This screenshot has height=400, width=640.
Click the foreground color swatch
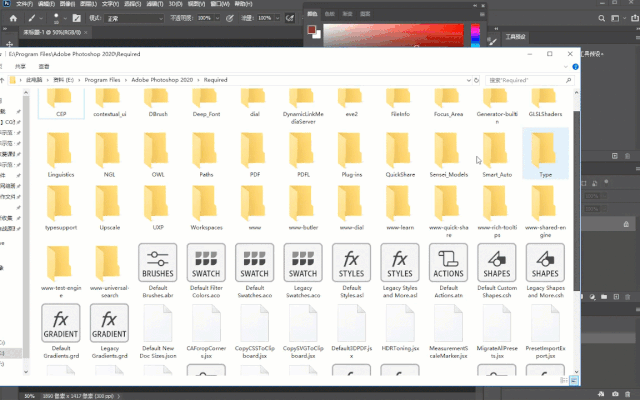click(312, 29)
